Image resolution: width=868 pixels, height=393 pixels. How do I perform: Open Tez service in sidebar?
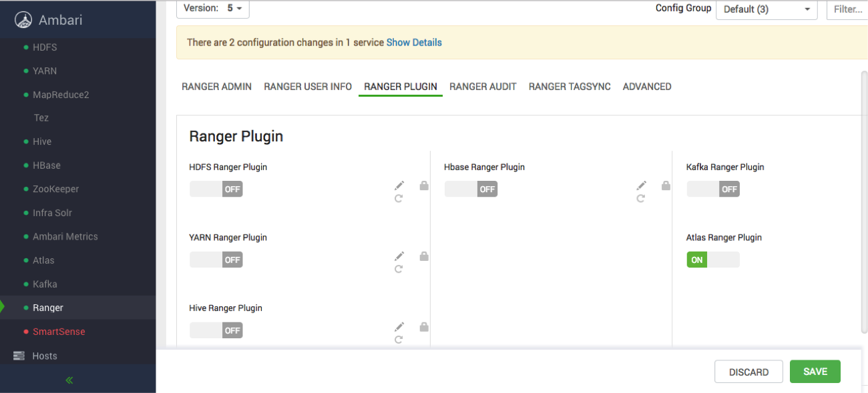point(41,117)
